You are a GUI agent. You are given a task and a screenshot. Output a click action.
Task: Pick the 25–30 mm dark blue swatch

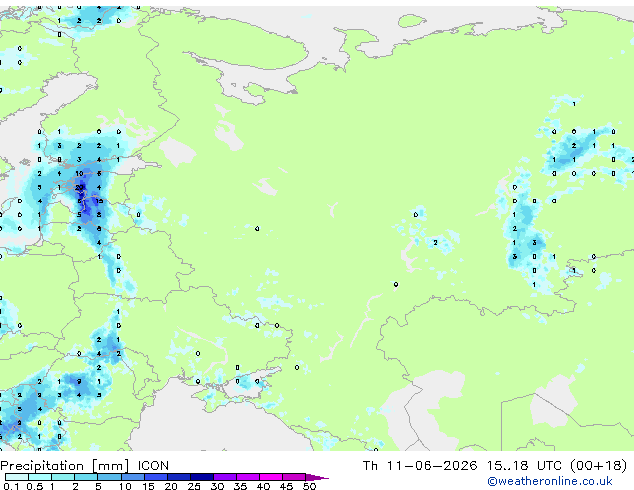tap(202, 477)
